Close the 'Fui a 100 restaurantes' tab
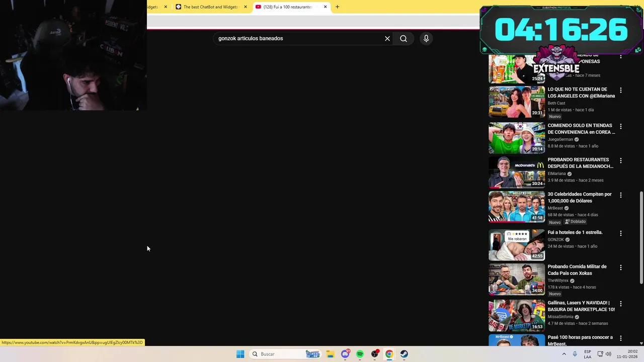This screenshot has height=362, width=644. pyautogui.click(x=325, y=7)
